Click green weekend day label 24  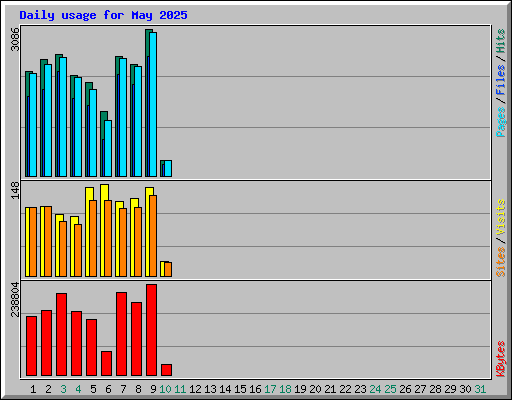tap(375, 389)
